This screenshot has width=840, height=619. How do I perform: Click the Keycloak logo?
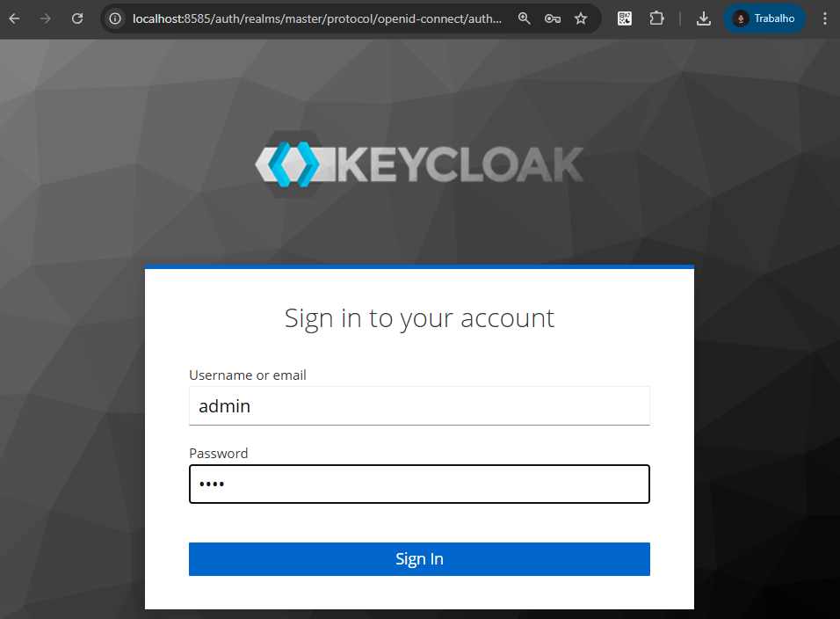tap(419, 164)
